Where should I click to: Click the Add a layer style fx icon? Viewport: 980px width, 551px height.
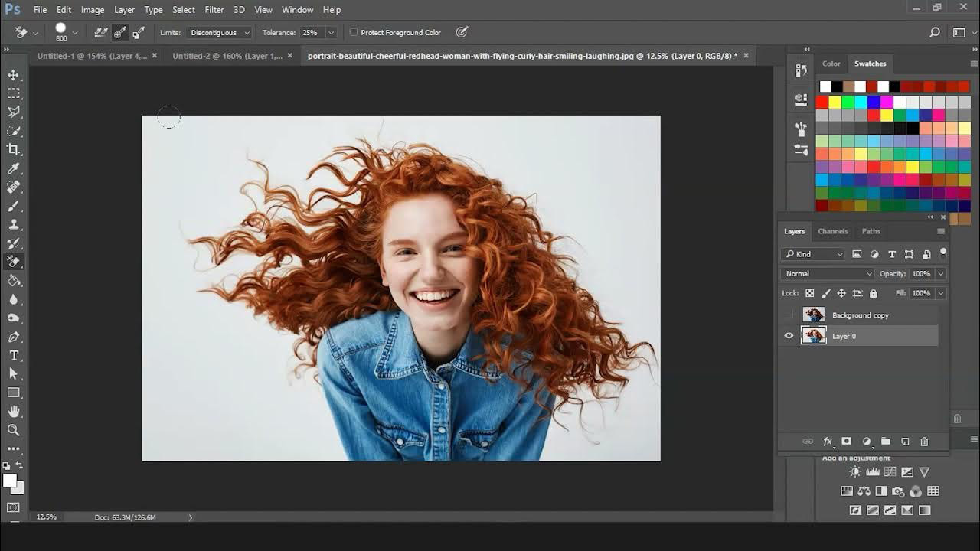[x=827, y=442]
